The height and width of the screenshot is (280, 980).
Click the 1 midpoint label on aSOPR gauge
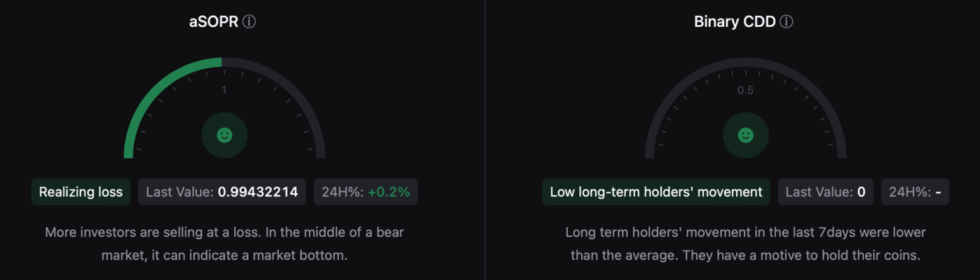(224, 91)
